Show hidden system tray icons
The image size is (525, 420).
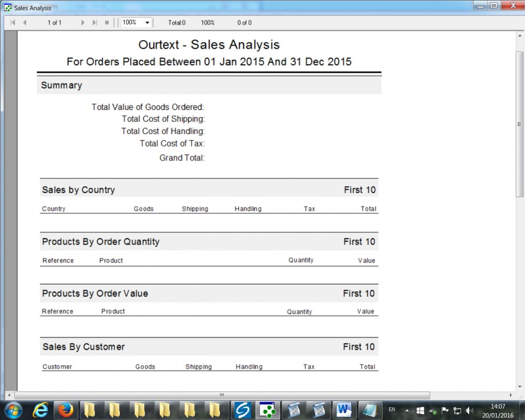coord(407,410)
